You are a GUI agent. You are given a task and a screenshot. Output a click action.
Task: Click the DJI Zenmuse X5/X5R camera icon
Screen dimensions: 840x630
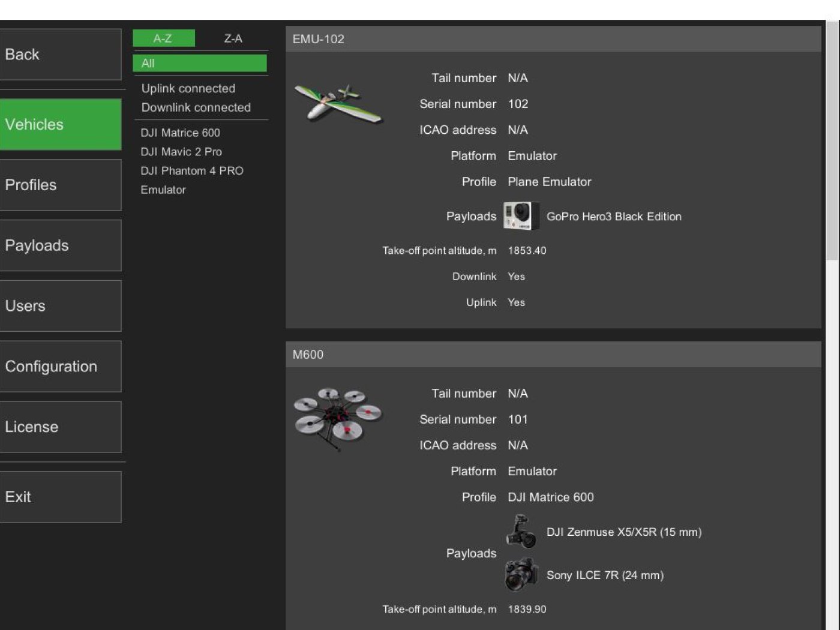(521, 532)
